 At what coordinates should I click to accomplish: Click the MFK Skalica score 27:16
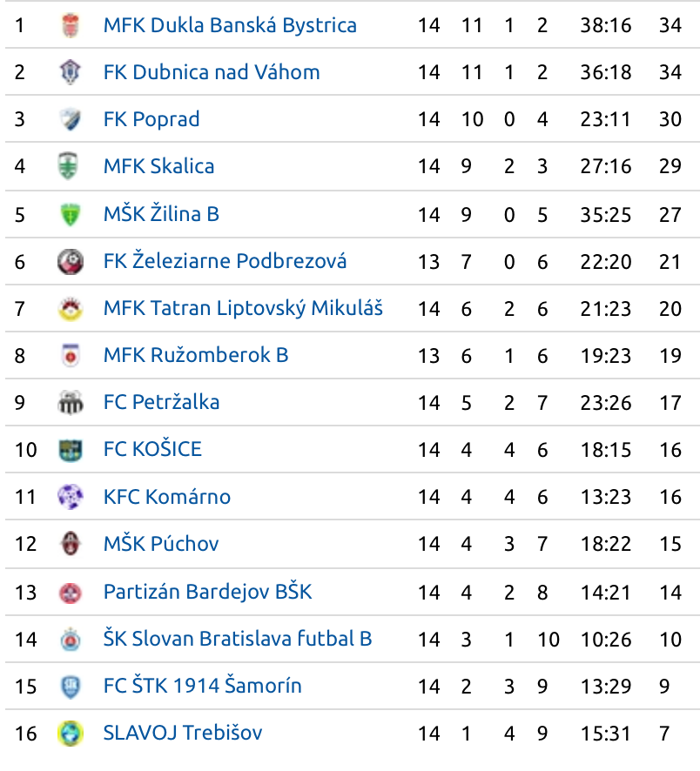(606, 166)
